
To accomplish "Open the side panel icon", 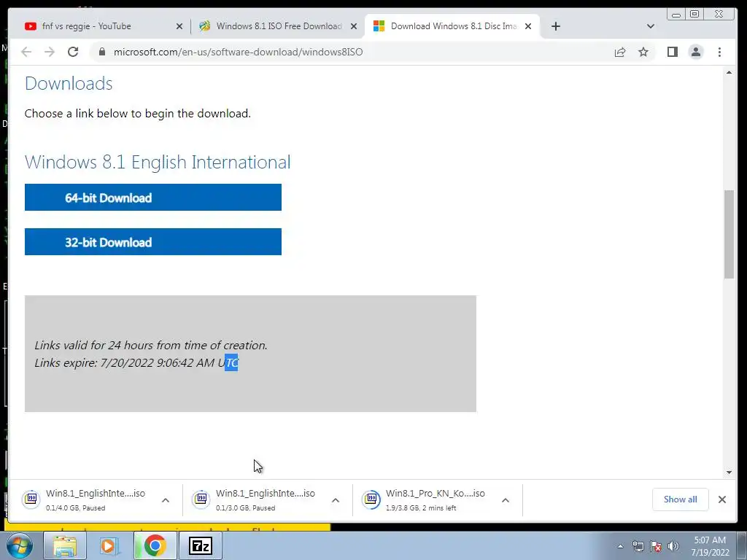I will pos(672,52).
